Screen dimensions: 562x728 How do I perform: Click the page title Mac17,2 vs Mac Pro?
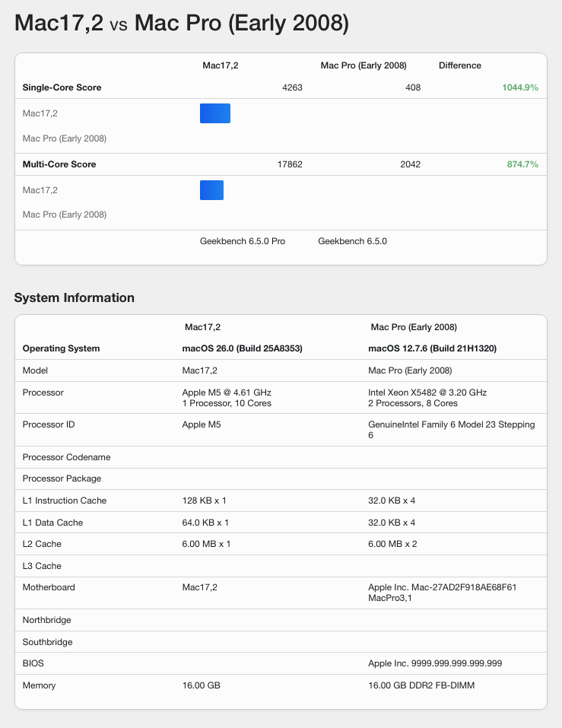[x=182, y=24]
